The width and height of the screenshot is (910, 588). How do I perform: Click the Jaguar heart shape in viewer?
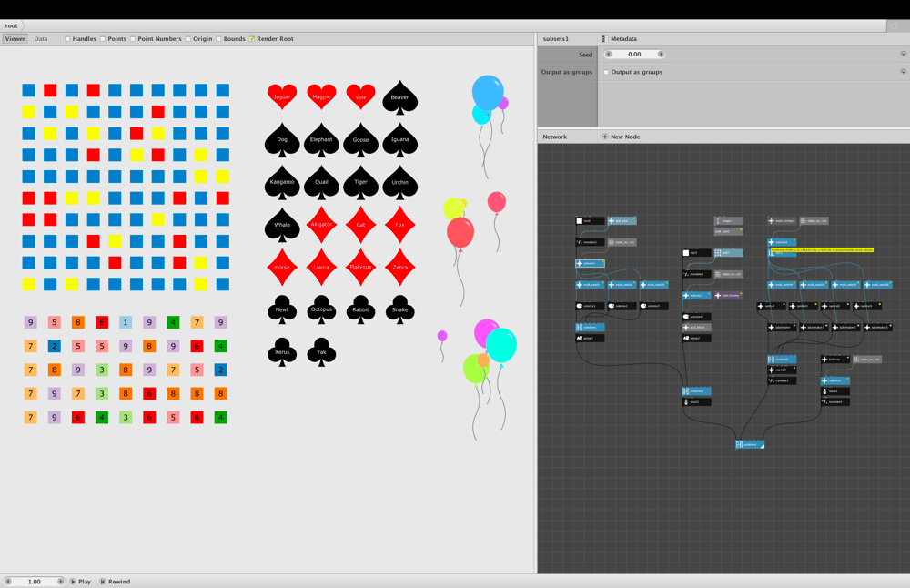(282, 96)
